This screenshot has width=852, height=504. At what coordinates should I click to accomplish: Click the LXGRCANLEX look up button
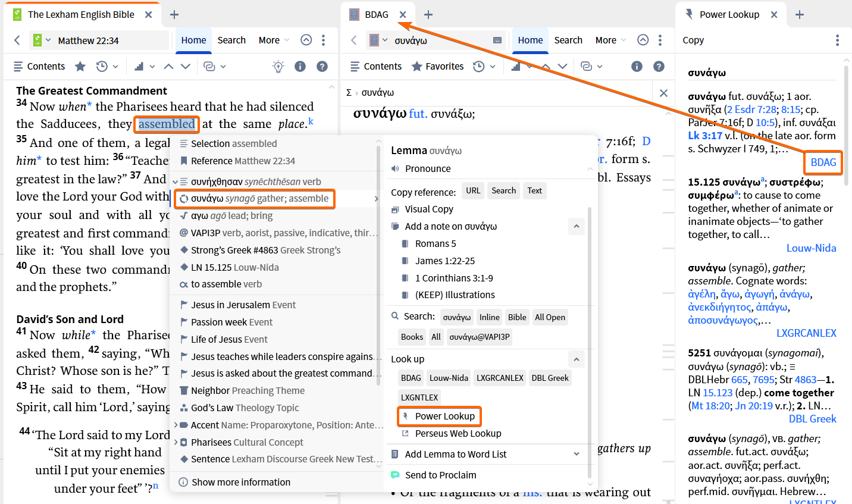tap(500, 378)
